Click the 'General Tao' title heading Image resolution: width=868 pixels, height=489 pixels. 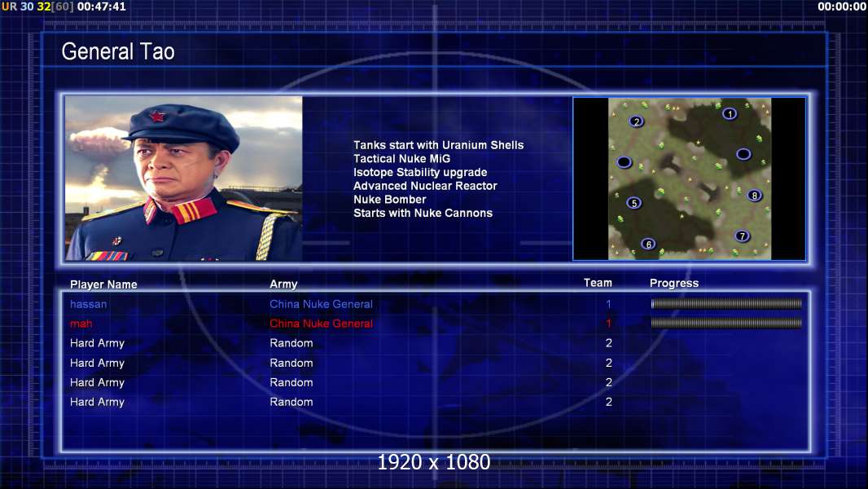pyautogui.click(x=118, y=51)
